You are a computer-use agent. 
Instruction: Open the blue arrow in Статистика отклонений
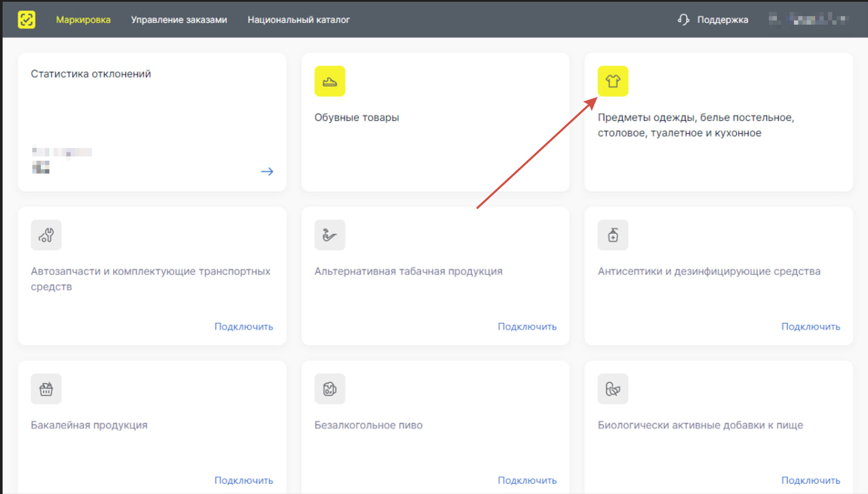pos(267,172)
